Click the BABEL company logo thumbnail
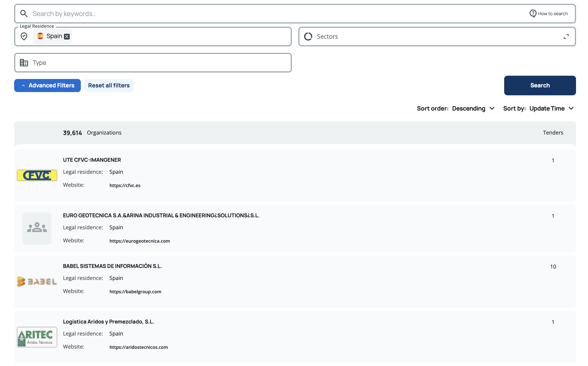This screenshot has width=588, height=366. 37,282
